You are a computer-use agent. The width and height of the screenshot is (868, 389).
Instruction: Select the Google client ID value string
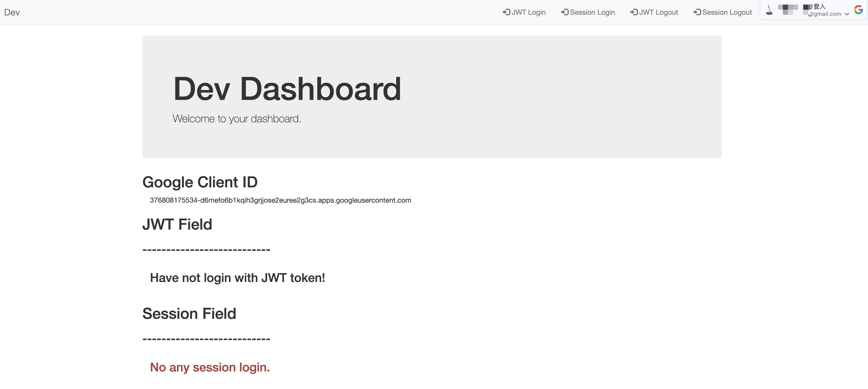click(280, 200)
